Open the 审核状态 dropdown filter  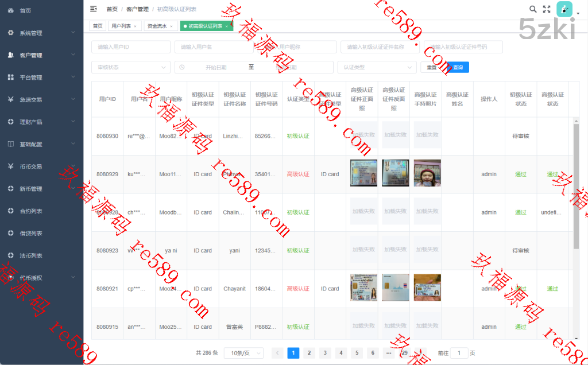tap(130, 67)
